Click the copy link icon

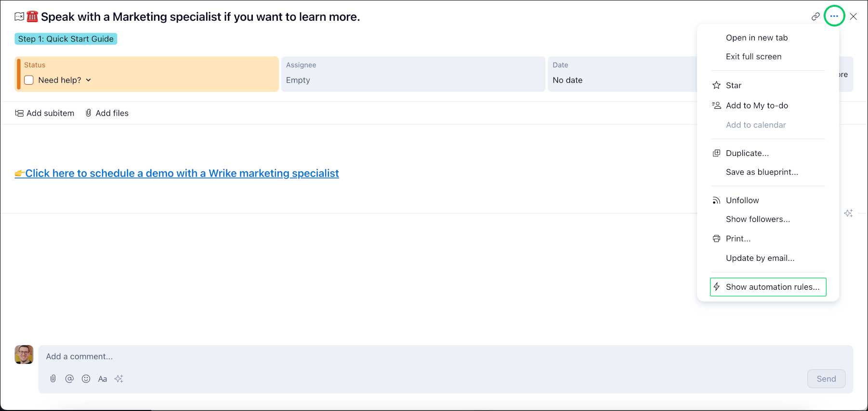(815, 16)
